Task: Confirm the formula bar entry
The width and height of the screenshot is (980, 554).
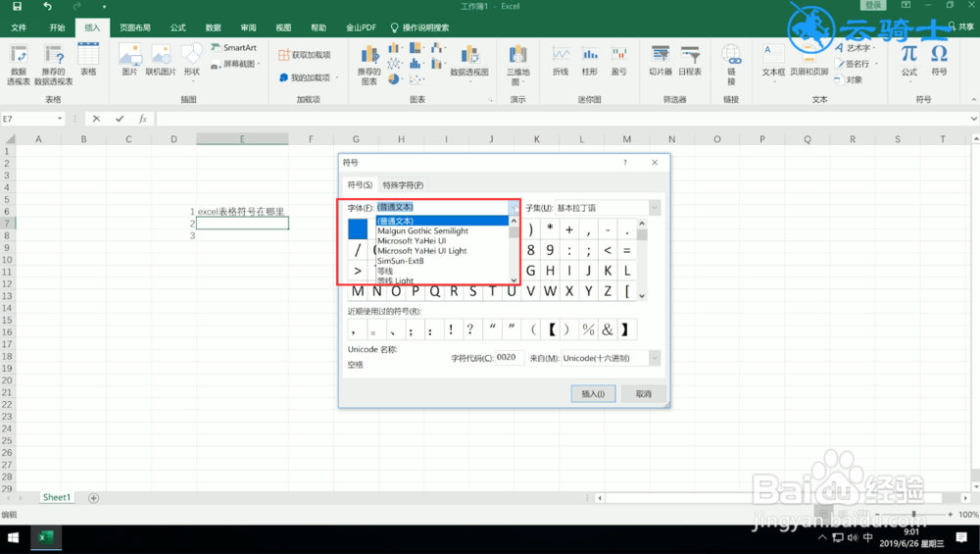Action: (x=120, y=119)
